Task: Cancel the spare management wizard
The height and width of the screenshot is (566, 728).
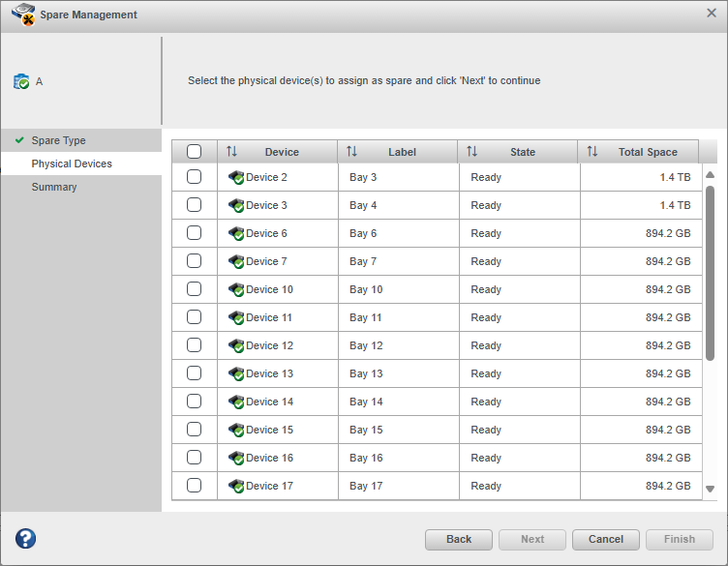Action: point(605,539)
